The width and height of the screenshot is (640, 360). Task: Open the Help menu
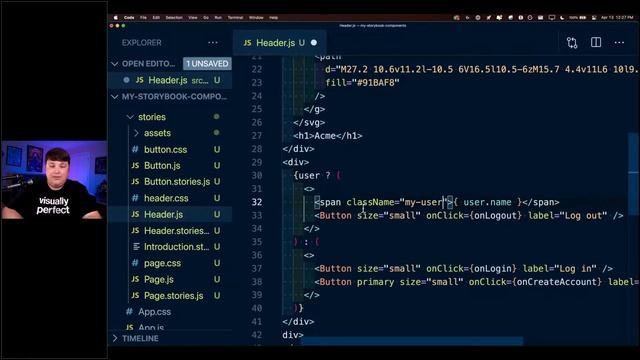(273, 18)
